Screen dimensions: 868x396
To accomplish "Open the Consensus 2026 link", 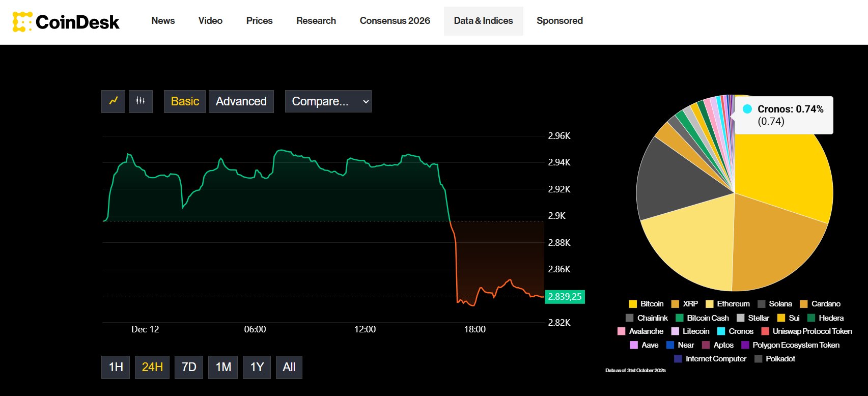I will [x=395, y=21].
